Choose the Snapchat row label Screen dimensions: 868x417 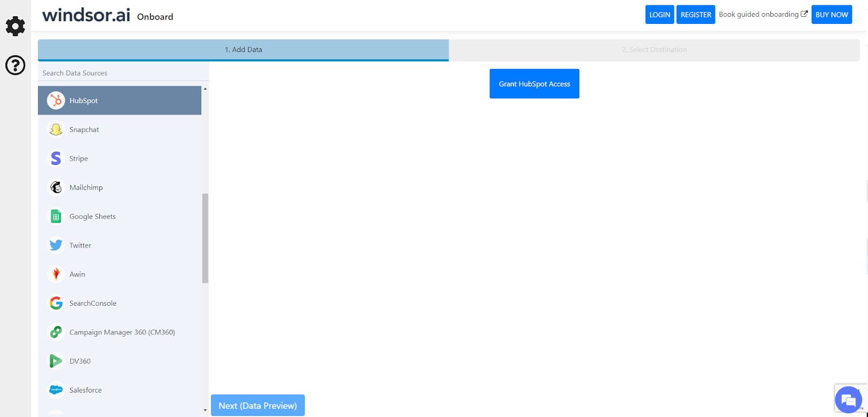84,129
